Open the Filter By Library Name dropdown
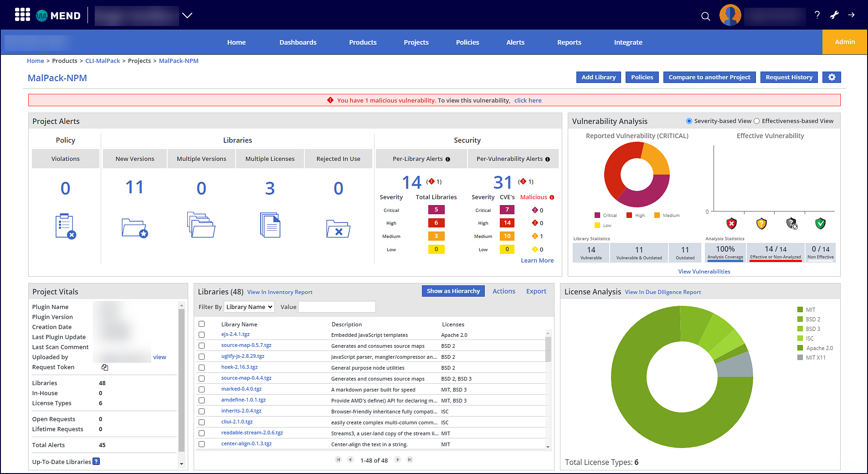The image size is (868, 474). pos(249,307)
